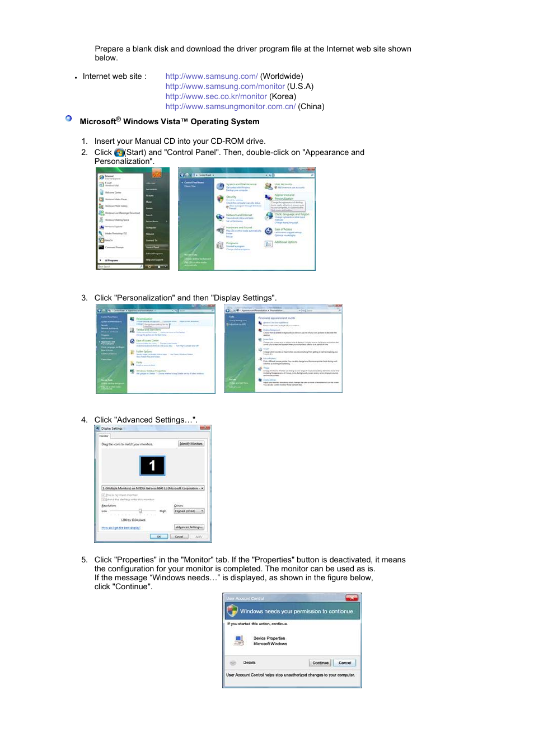534x756 pixels.
Task: Click Cancel in Display Settings
Action: [x=179, y=537]
